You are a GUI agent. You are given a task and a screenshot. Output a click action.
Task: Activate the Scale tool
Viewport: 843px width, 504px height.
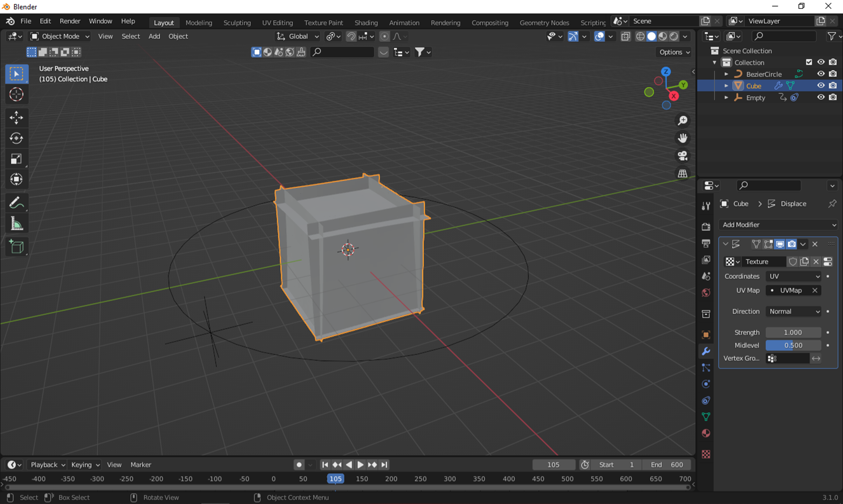click(16, 159)
